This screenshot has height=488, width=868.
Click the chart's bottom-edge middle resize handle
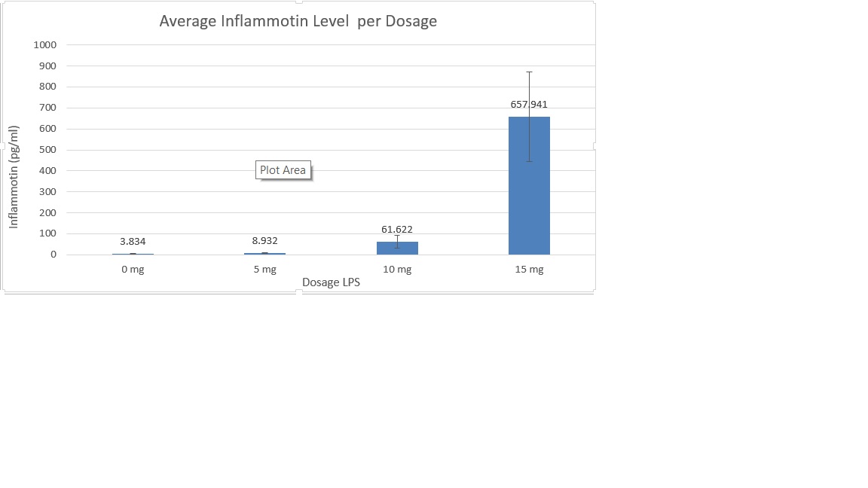[299, 291]
